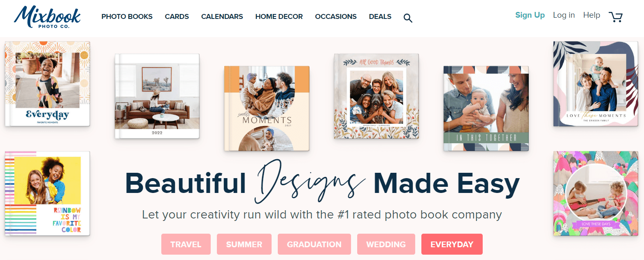
Task: Open the Deals menu
Action: (x=380, y=17)
